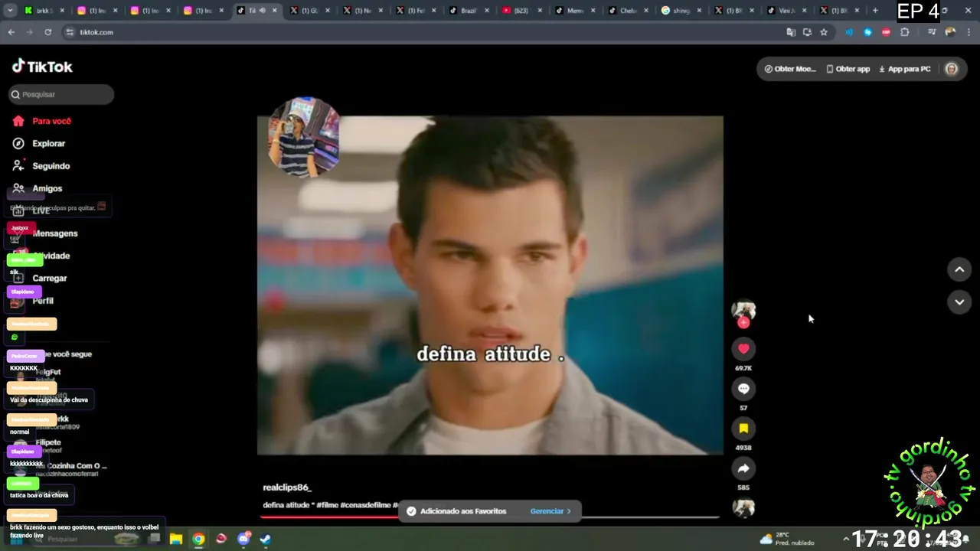Open Steam from the taskbar
The width and height of the screenshot is (980, 551).
coord(265,539)
